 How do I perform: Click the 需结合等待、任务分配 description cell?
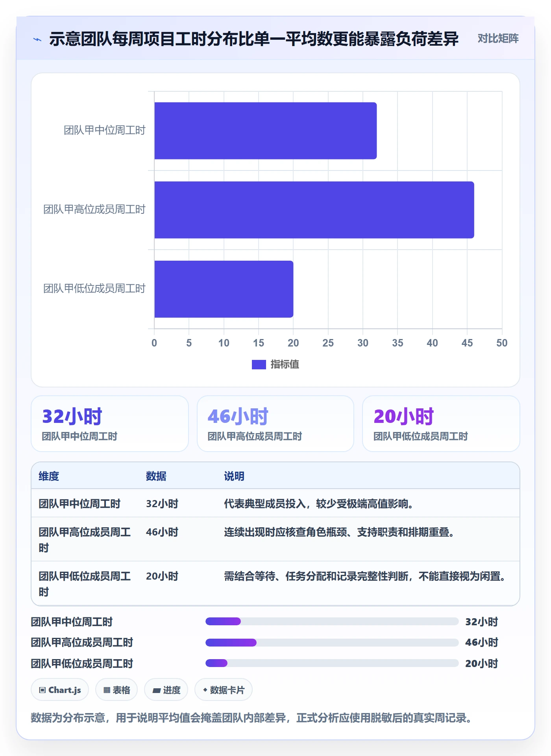coord(365,576)
